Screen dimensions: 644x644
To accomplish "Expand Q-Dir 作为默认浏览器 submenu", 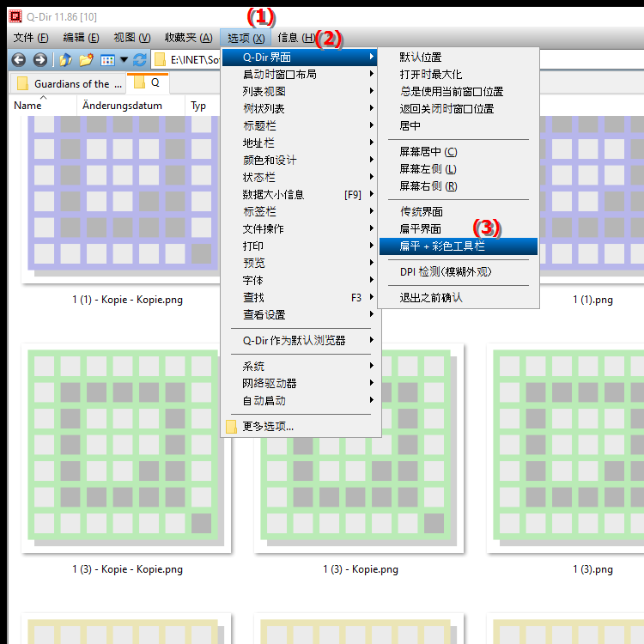I will coord(300,341).
